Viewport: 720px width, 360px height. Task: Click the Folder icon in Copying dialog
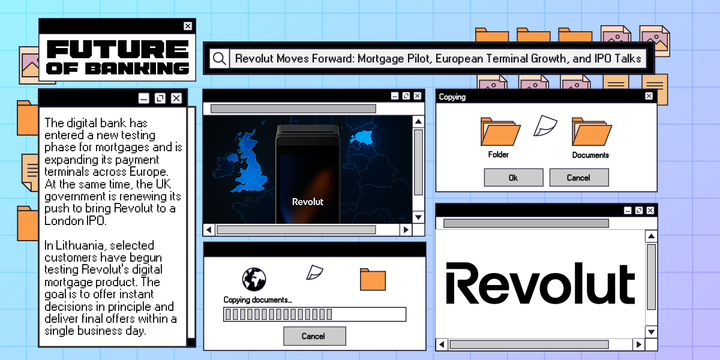click(500, 131)
